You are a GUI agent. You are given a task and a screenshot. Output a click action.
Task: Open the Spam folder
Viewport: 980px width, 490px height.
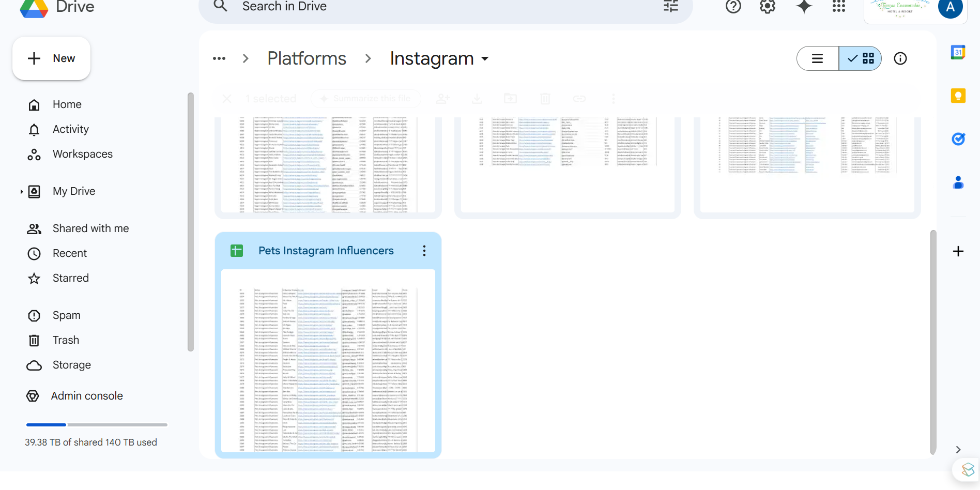pyautogui.click(x=67, y=315)
